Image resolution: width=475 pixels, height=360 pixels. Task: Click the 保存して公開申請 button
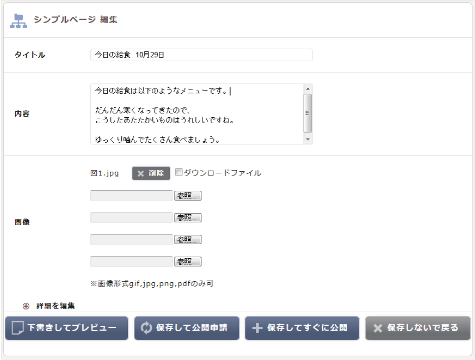tap(187, 328)
